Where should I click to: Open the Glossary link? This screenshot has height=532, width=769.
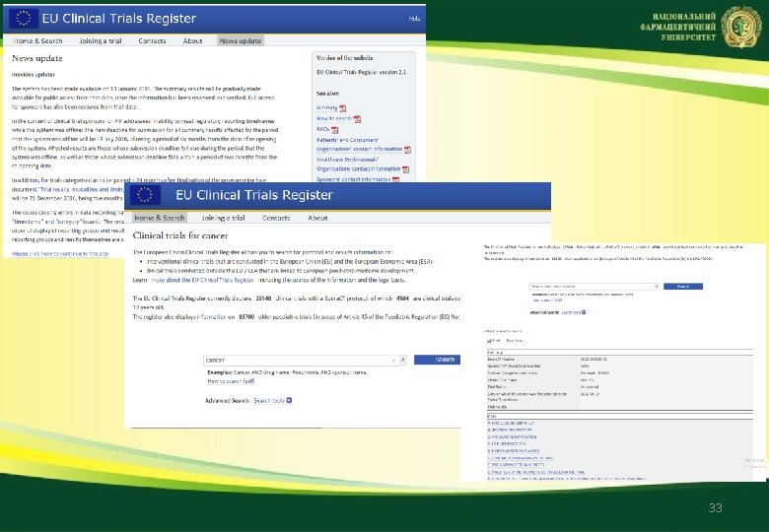(x=326, y=107)
